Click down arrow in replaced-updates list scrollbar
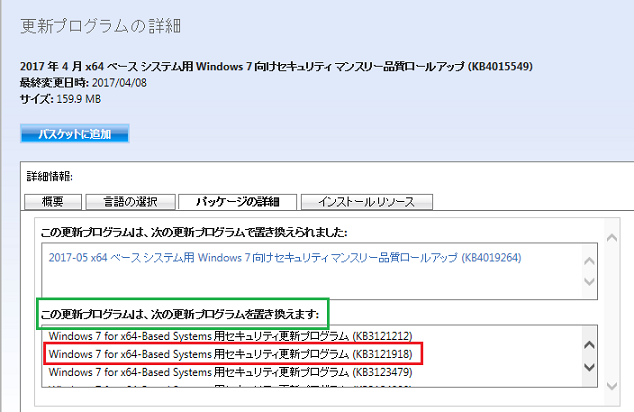634x412 pixels. pyautogui.click(x=590, y=367)
